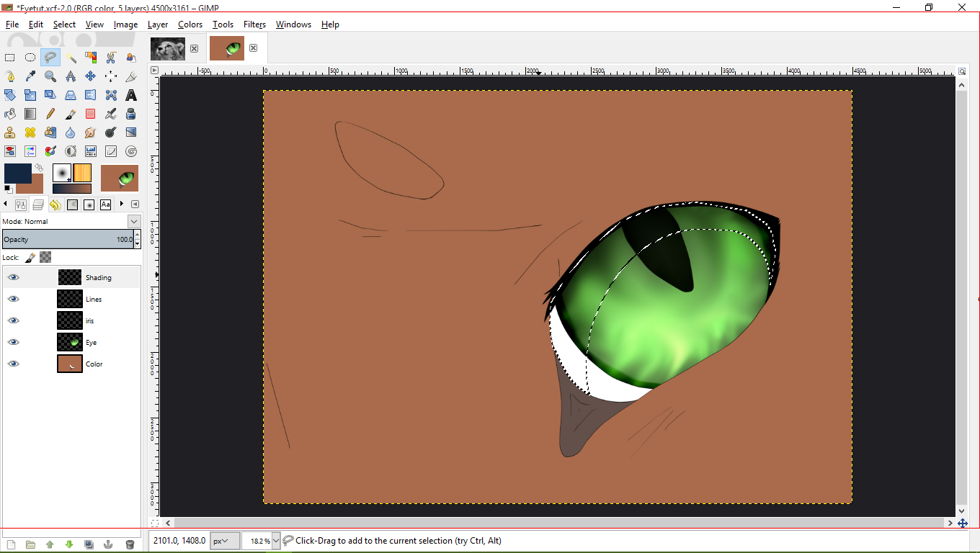980x553 pixels.
Task: Select the Move tool
Action: tap(91, 76)
